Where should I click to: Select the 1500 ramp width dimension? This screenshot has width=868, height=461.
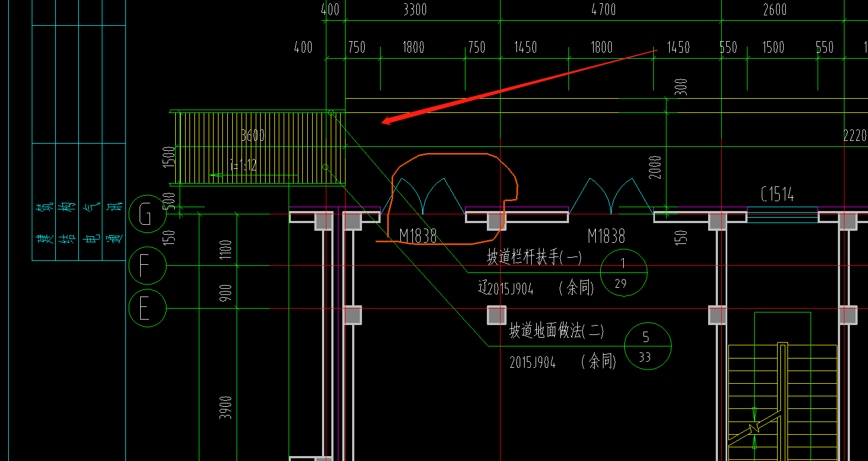coord(169,156)
